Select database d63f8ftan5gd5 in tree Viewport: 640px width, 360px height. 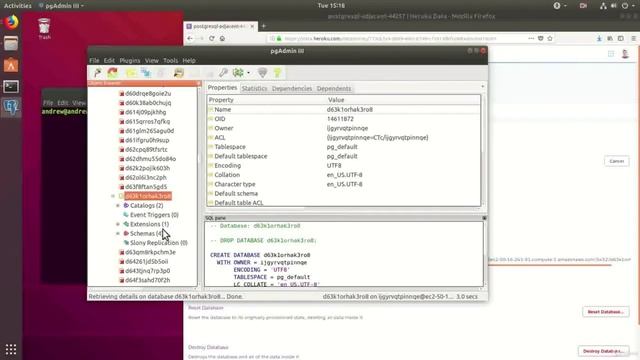[146, 187]
